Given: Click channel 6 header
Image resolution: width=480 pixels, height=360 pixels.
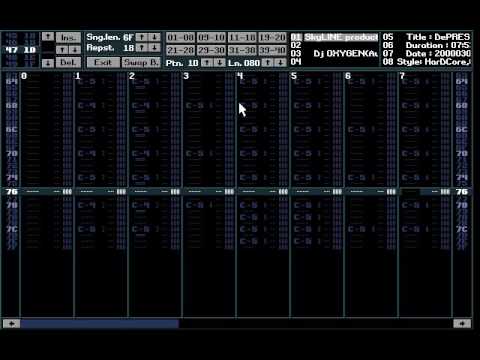Looking at the screenshot, I should [348, 76].
